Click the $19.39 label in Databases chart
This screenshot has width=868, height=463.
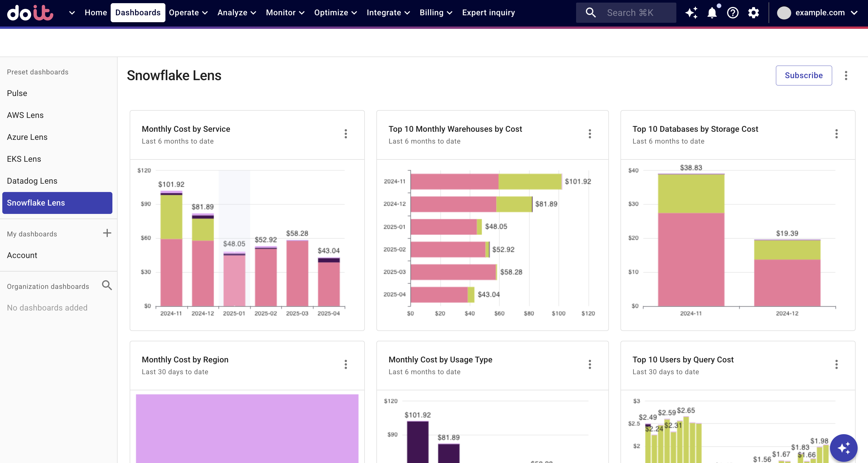pyautogui.click(x=787, y=233)
